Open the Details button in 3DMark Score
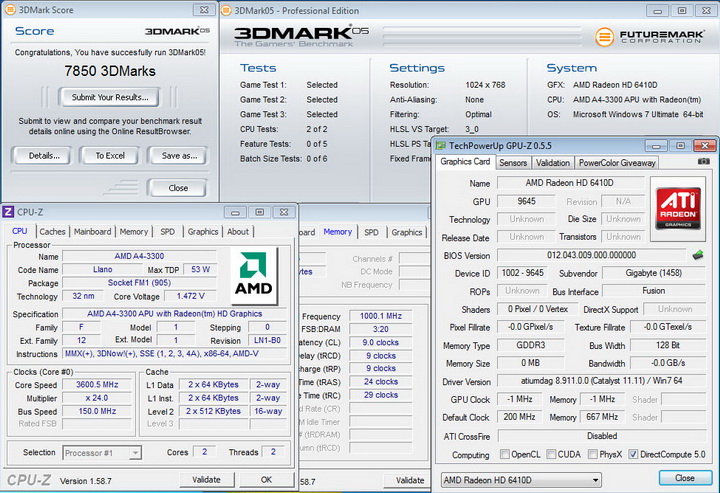Screen dimensions: 720x493 pyautogui.click(x=44, y=156)
